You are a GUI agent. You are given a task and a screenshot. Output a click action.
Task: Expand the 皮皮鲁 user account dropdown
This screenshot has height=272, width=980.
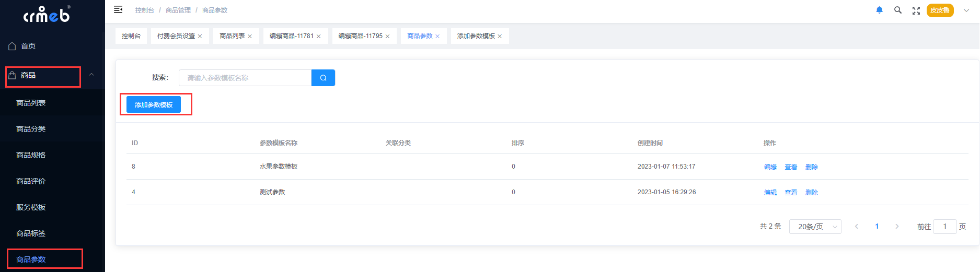pos(966,10)
